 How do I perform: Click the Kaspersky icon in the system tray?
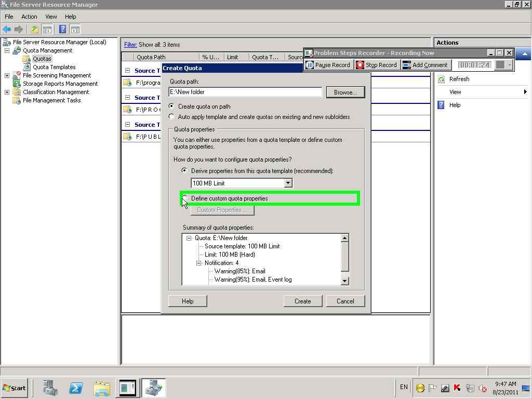(457, 388)
